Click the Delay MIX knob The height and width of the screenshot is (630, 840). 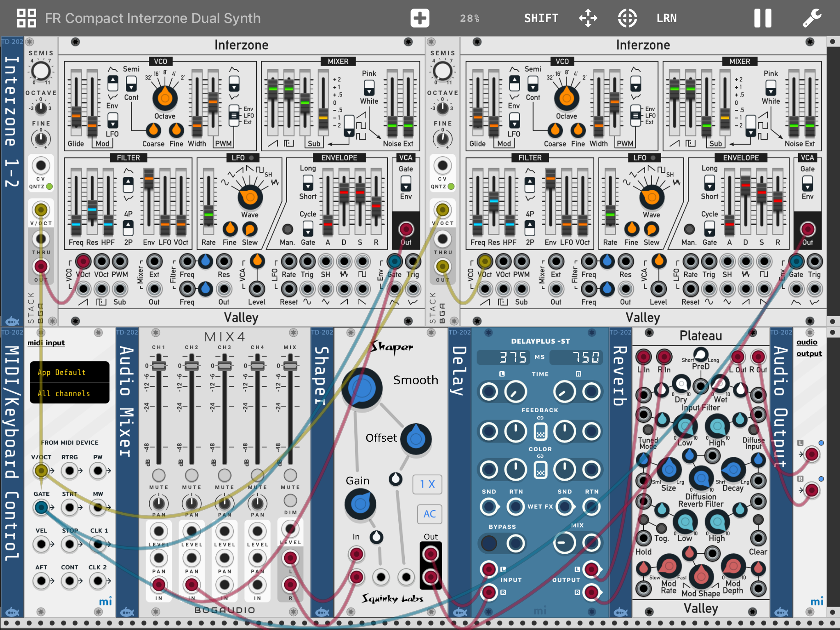[564, 543]
